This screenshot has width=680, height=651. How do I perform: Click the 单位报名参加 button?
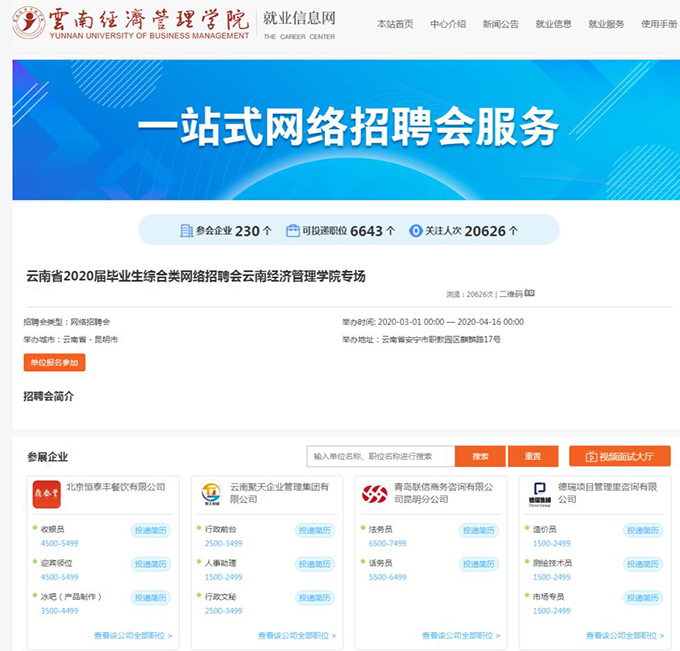click(54, 363)
